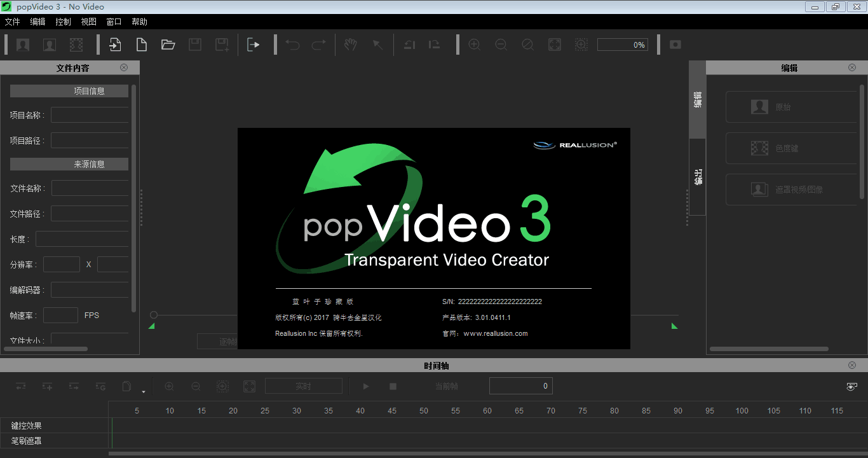
Task: Click the 原始 button in the edit panel
Action: (792, 107)
